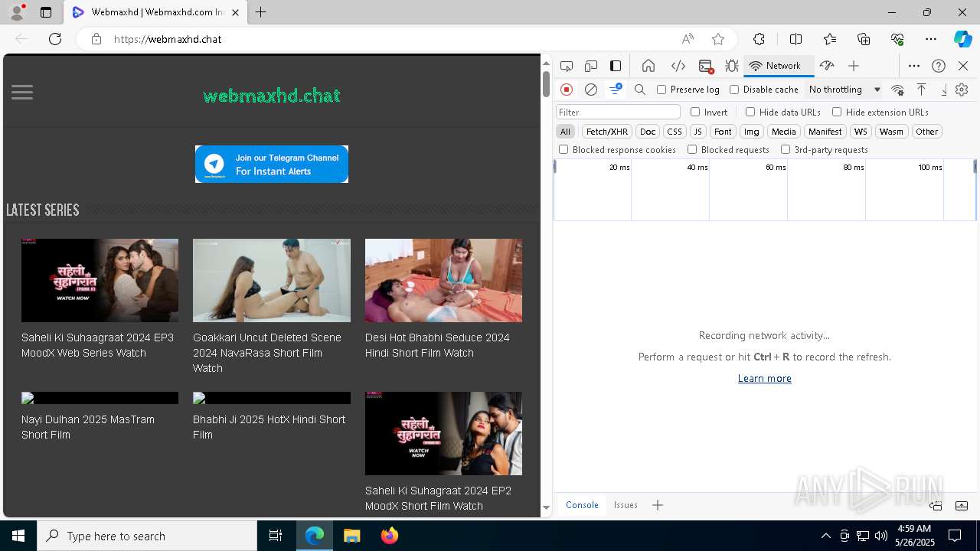Open a new browser tab

(261, 12)
